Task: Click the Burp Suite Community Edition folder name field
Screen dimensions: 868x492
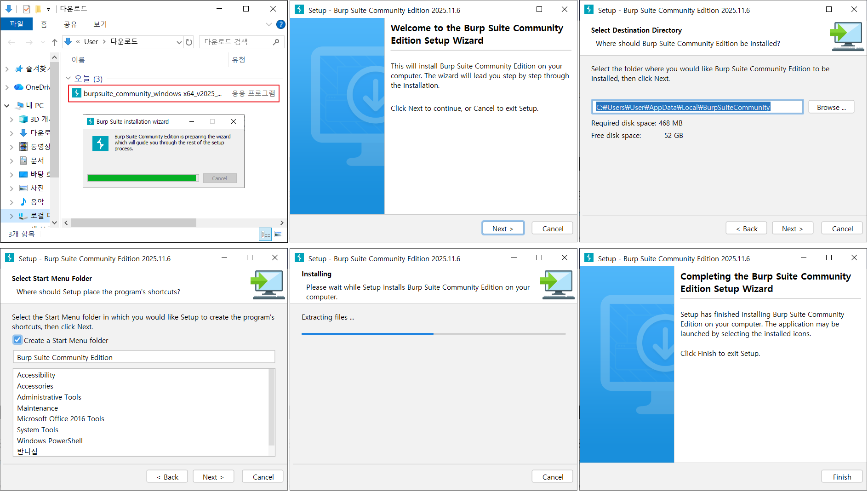Action: coord(144,357)
